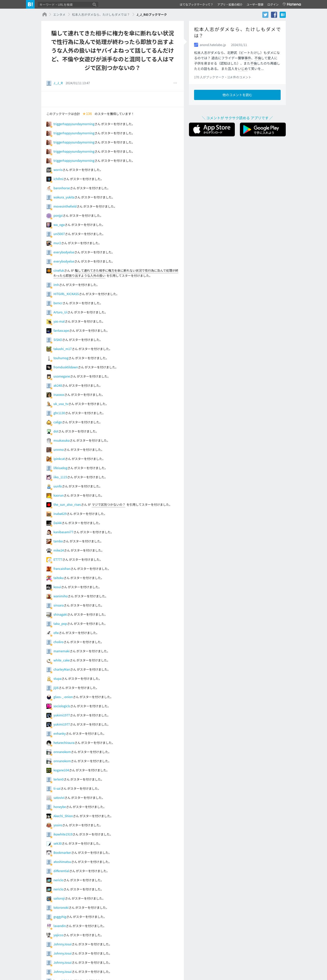The width and height of the screenshot is (327, 980).
Task: Open the Google Play badge
Action: 263,129
